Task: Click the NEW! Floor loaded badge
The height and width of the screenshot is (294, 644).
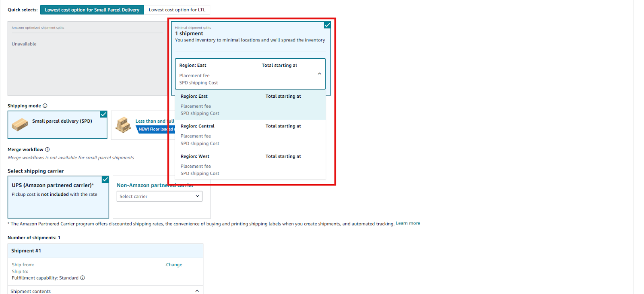Action: coord(155,130)
